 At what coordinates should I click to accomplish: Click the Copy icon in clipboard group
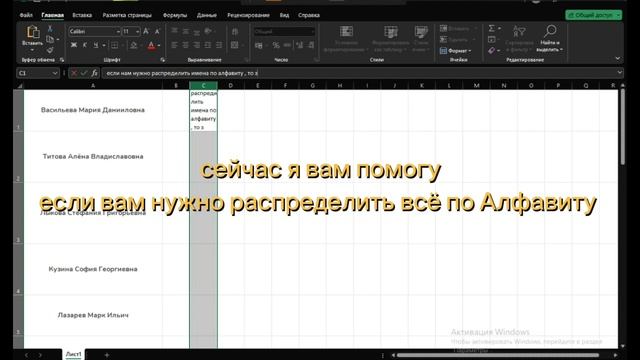pyautogui.click(x=50, y=40)
